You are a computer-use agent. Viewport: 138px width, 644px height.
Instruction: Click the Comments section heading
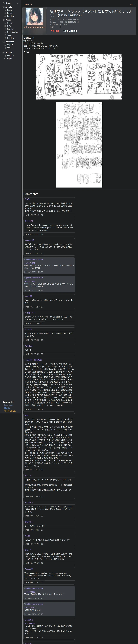31,194
